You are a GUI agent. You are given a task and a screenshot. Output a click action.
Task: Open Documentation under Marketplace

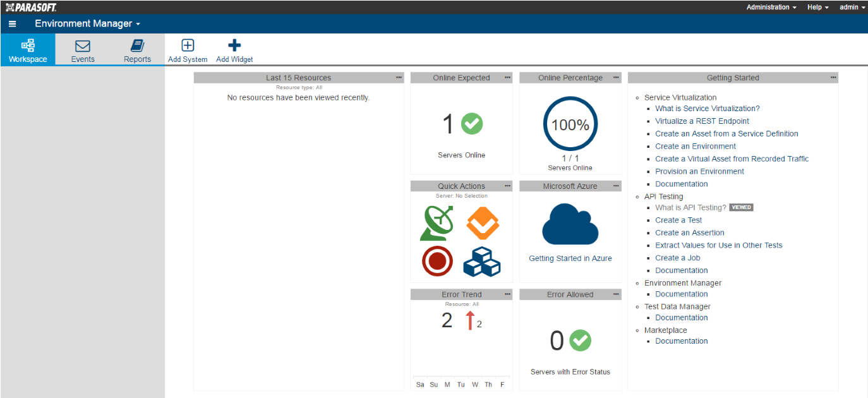point(682,341)
